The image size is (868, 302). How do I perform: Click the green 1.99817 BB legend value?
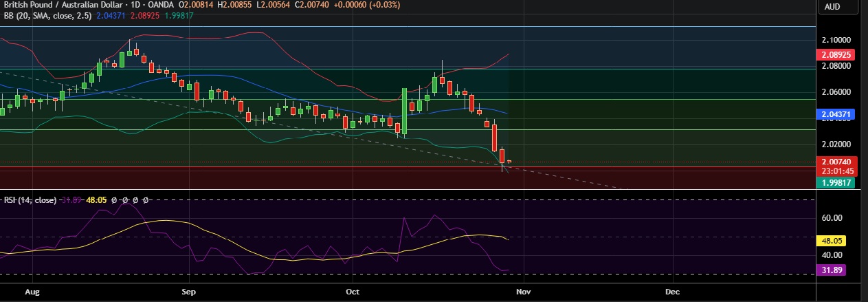(178, 15)
